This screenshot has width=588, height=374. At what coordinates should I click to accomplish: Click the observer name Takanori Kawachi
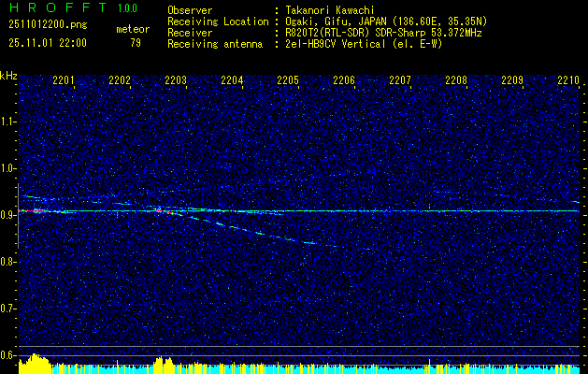click(x=330, y=10)
